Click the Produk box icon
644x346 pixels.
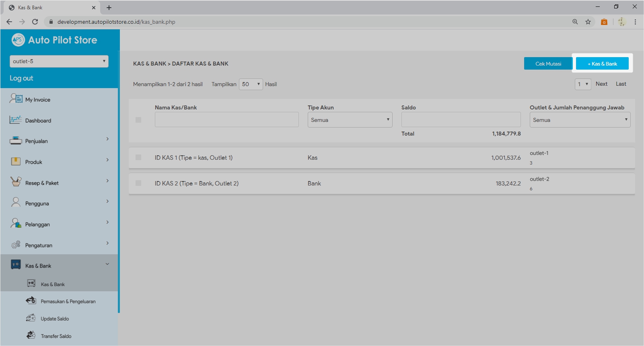[x=16, y=162]
